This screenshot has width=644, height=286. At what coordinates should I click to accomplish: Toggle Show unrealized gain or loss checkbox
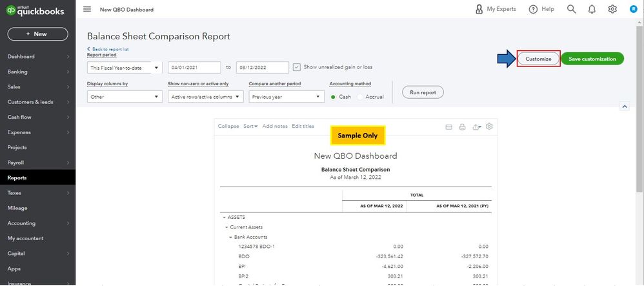[x=296, y=67]
